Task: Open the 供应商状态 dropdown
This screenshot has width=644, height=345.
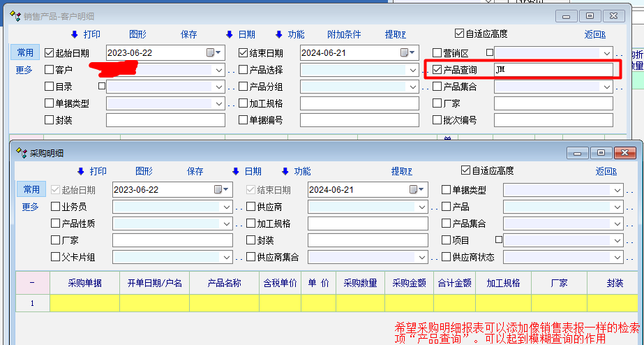Action: [x=617, y=257]
